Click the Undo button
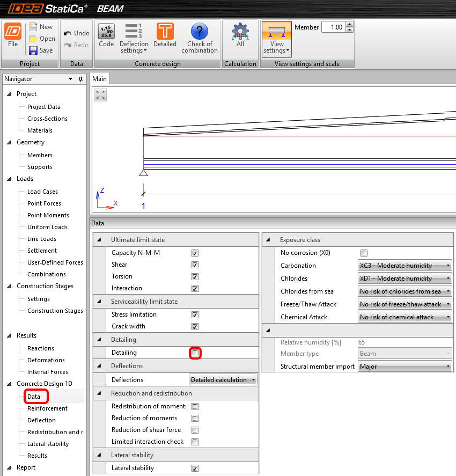456x476 pixels. pos(76,33)
